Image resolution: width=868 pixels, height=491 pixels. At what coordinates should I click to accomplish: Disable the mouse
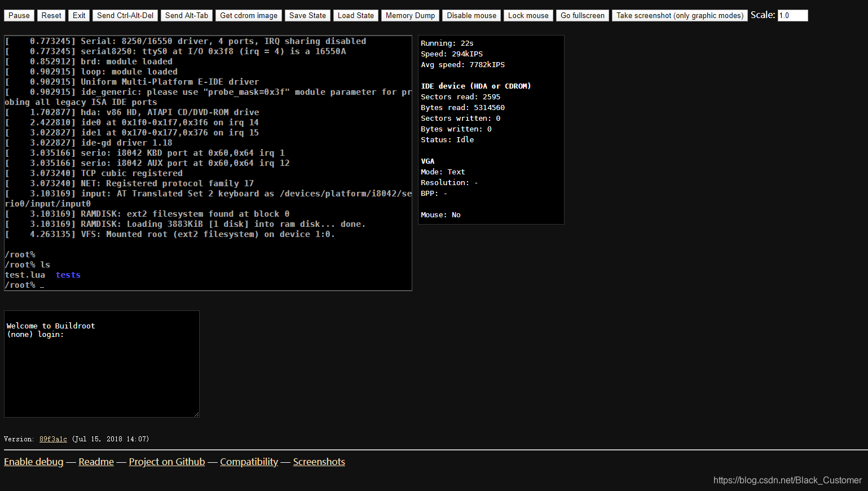pyautogui.click(x=472, y=15)
